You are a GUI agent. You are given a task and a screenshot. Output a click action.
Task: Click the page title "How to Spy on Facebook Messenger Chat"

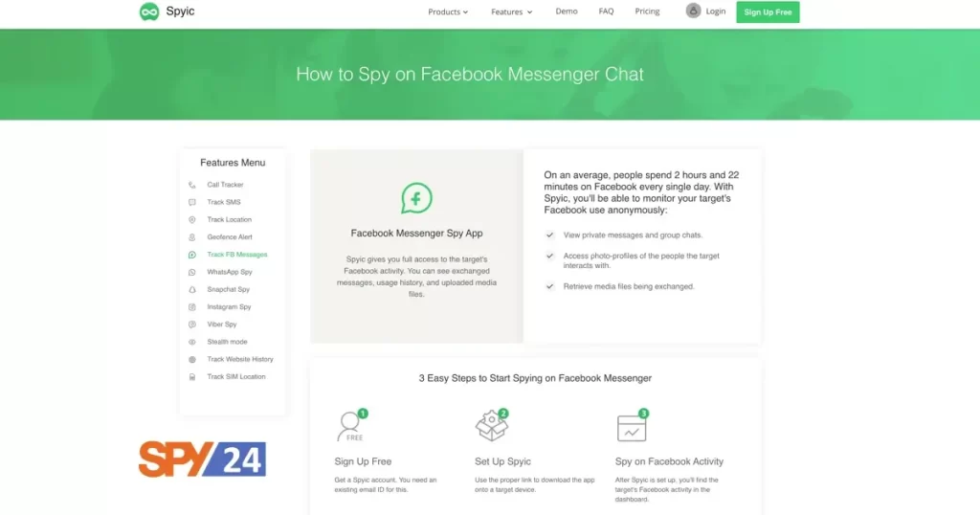point(469,75)
